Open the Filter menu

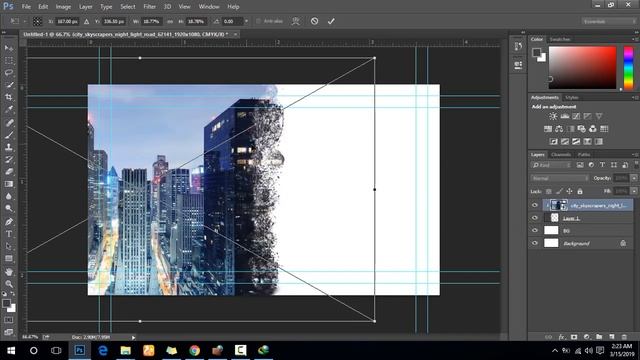click(149, 7)
